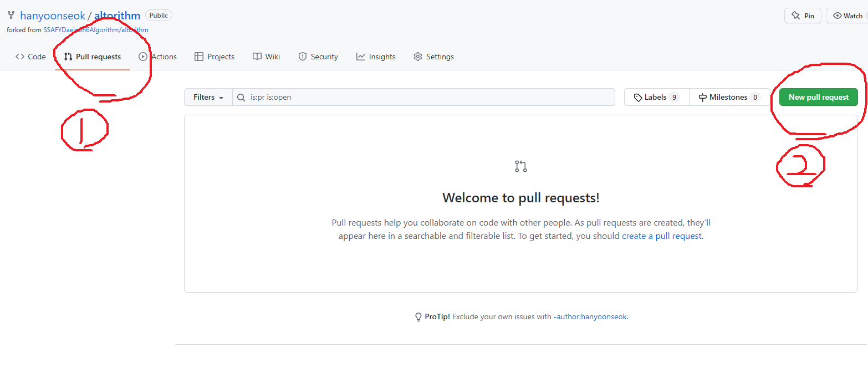Click the search magnifier icon

pos(241,97)
